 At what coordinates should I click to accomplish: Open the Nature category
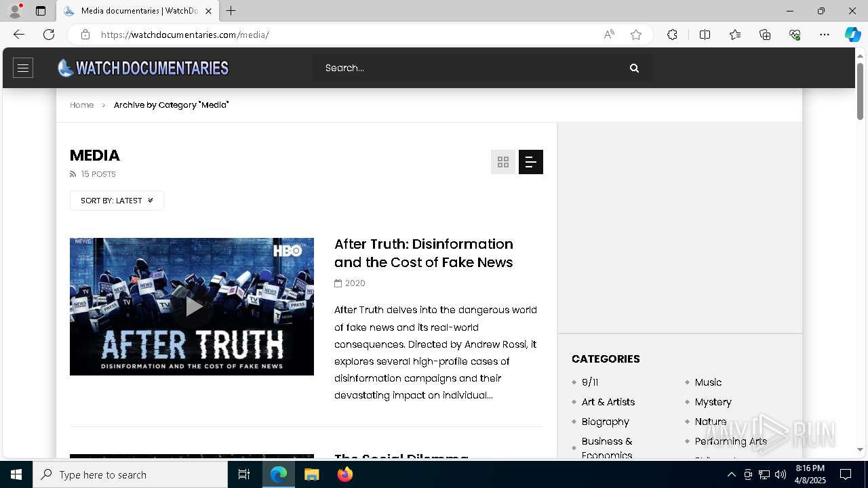[711, 422]
